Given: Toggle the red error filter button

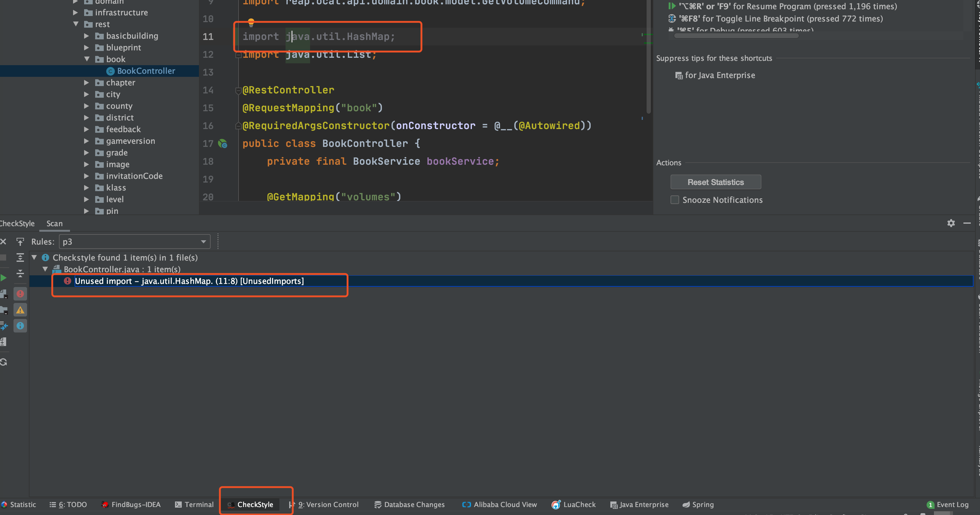Looking at the screenshot, I should pos(20,294).
